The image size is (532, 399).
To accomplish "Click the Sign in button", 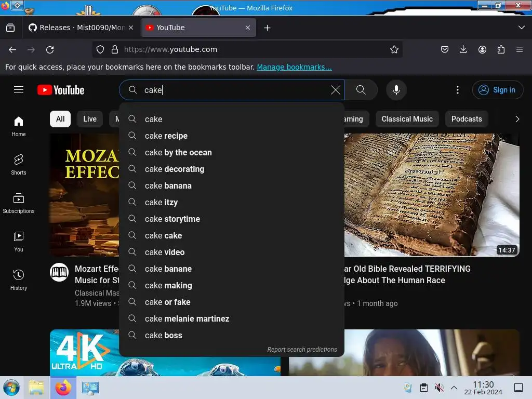I will tap(497, 90).
